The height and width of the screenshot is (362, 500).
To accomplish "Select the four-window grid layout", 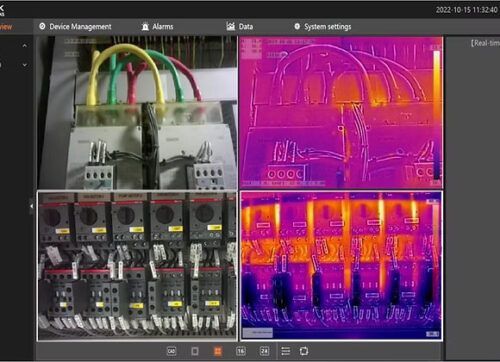I will [x=218, y=351].
